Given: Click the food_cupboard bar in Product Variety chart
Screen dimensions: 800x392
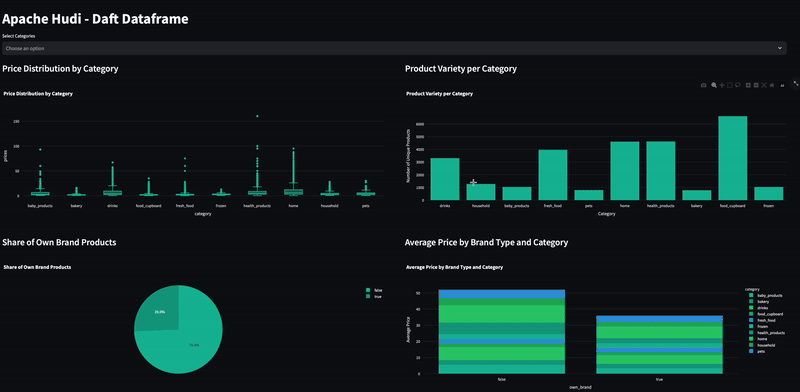Looking at the screenshot, I should (x=733, y=158).
